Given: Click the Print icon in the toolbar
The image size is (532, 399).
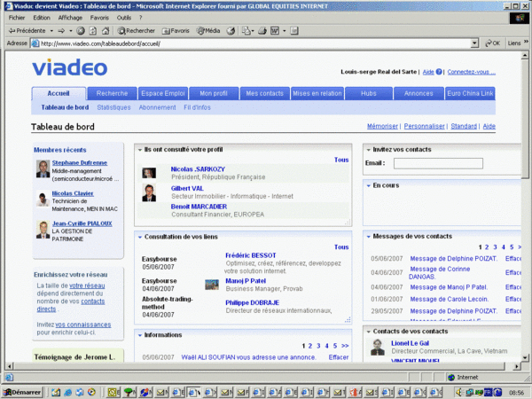Looking at the screenshot, I should (262, 31).
